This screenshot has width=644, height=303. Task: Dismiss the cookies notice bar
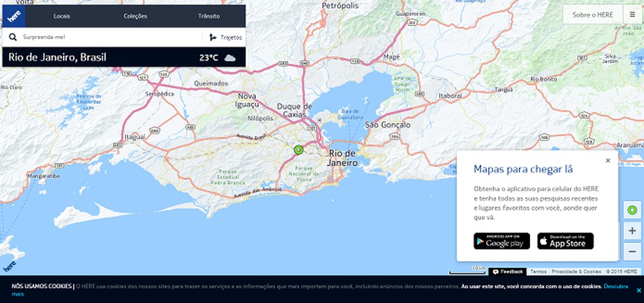click(x=638, y=291)
